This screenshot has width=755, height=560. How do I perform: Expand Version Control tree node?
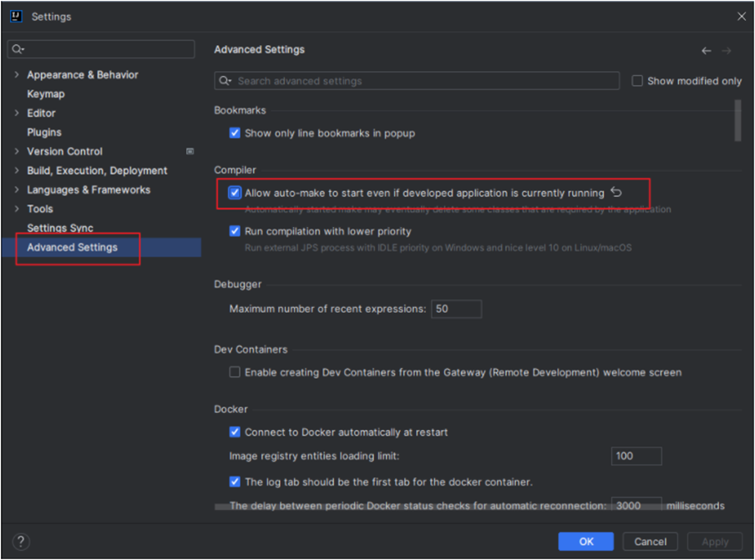pos(17,152)
